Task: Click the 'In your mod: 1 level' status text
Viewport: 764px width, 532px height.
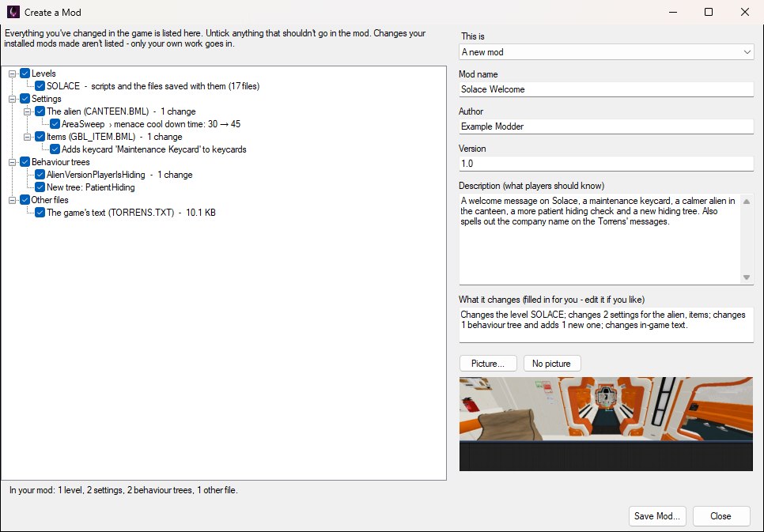Action: click(123, 490)
